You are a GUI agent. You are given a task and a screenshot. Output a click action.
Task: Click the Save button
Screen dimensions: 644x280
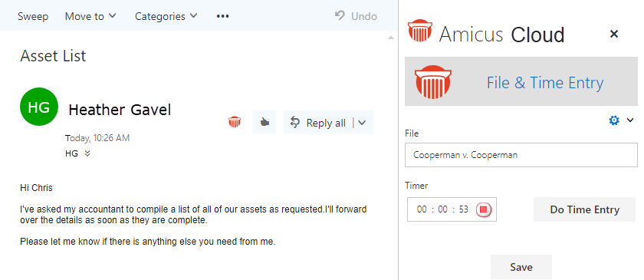521,267
